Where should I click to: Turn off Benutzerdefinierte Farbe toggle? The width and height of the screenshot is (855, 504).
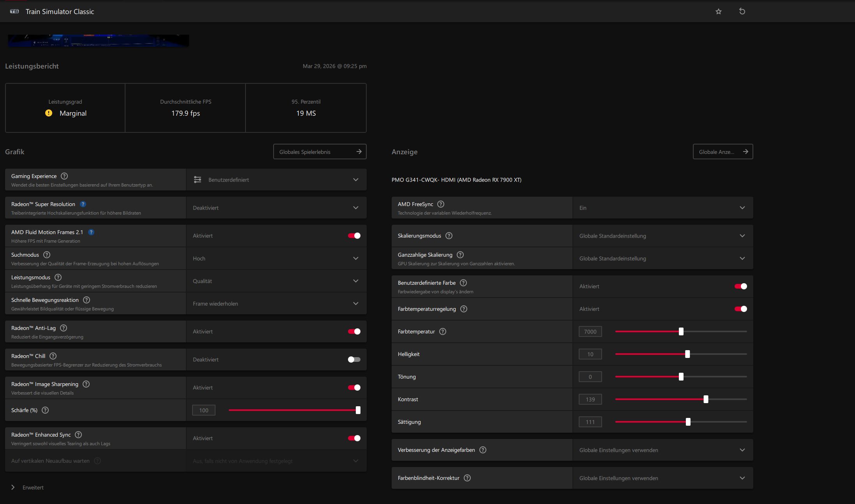click(x=740, y=286)
